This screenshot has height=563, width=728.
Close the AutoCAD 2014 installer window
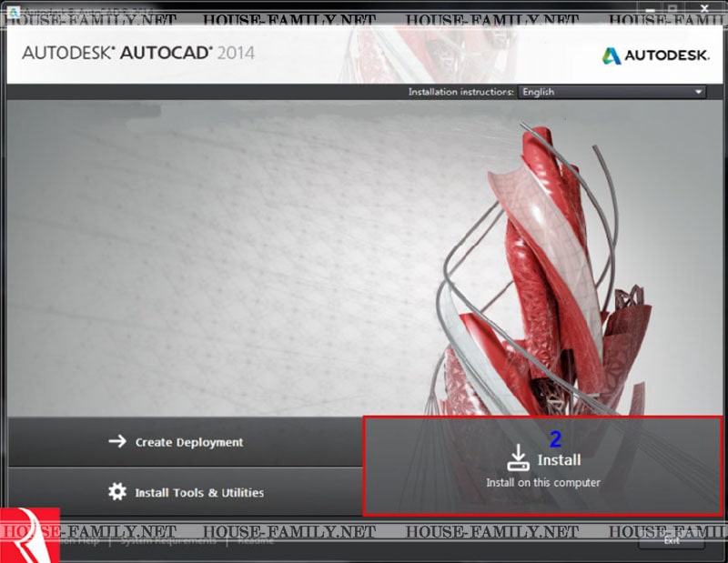coord(704,8)
